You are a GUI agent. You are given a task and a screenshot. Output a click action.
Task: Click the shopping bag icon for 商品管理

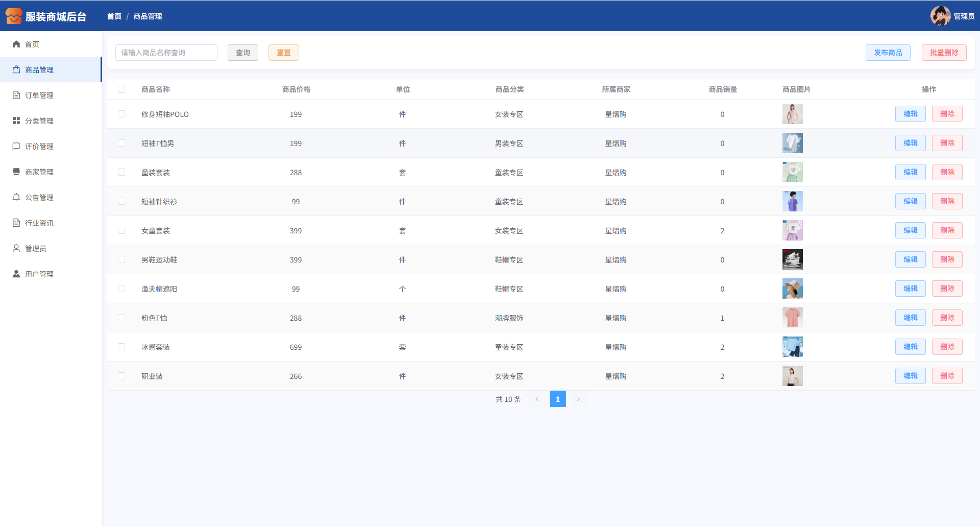[16, 70]
